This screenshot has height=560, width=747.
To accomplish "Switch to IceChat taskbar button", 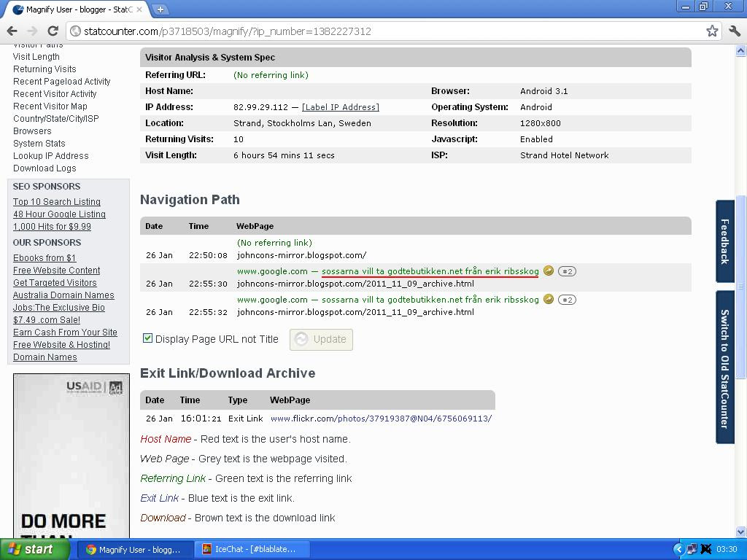I will (x=253, y=549).
